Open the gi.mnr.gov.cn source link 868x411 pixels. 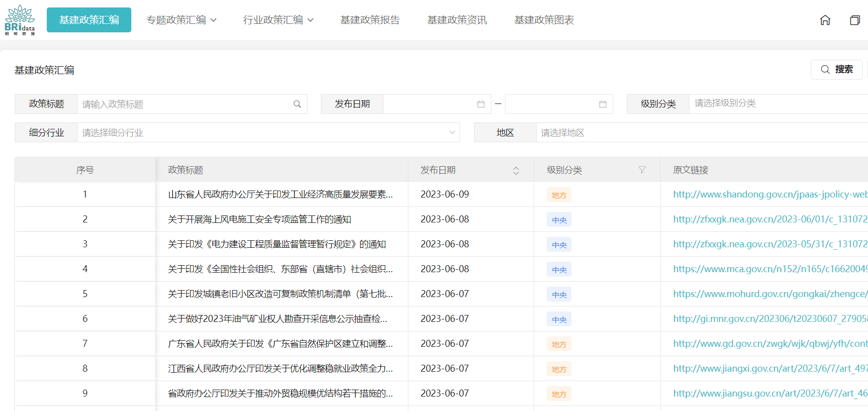[771, 318]
